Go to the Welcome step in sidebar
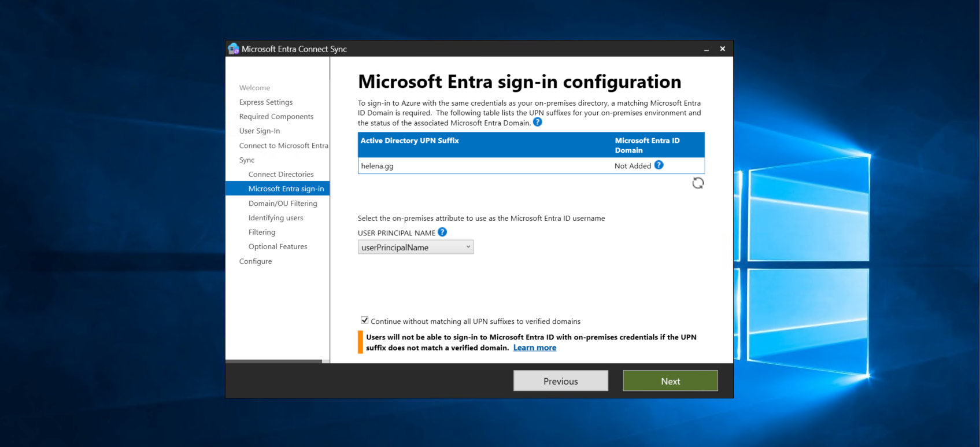 (x=254, y=88)
